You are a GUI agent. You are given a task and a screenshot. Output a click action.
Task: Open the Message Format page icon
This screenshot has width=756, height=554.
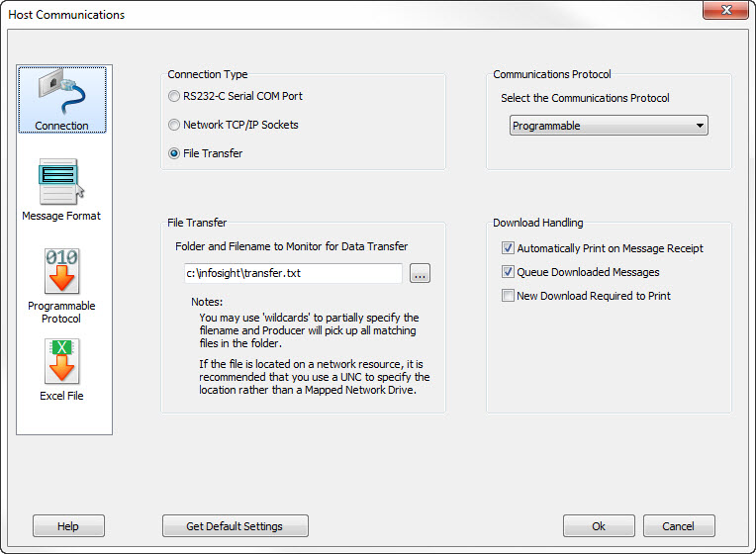pos(61,182)
